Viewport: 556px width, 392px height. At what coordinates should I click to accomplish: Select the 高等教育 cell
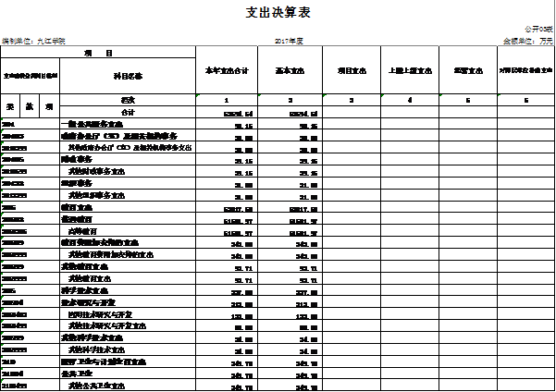click(x=128, y=231)
